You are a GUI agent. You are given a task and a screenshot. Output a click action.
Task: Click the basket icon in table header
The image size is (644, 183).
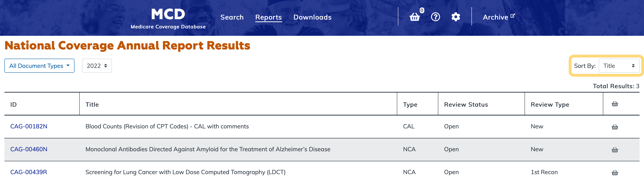pos(615,104)
